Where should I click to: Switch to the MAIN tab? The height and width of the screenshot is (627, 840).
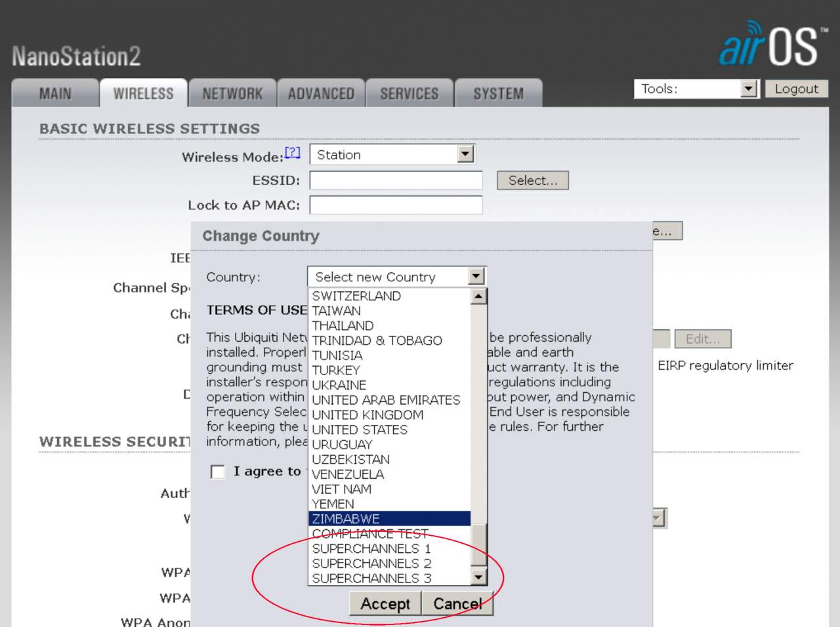(x=55, y=94)
